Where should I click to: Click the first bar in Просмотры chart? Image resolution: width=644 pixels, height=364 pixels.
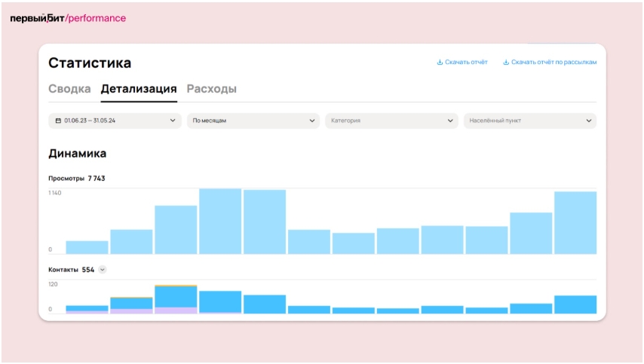[87, 247]
